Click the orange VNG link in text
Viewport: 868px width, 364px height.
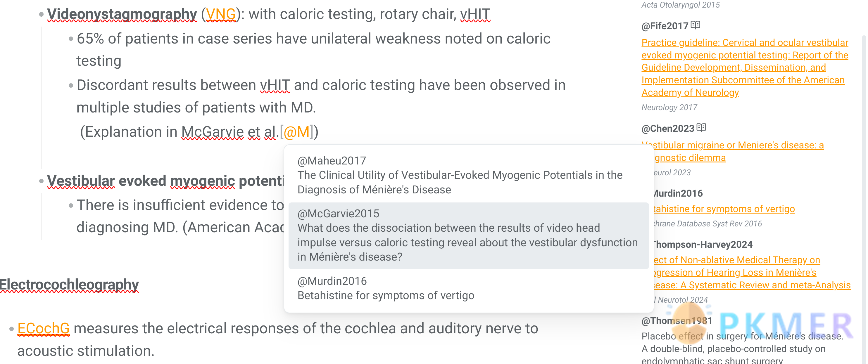tap(221, 14)
